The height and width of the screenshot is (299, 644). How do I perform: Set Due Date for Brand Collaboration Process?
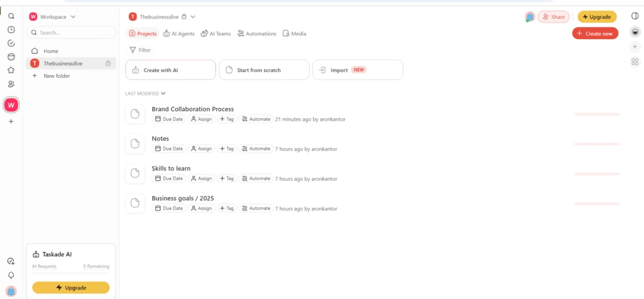pos(169,119)
